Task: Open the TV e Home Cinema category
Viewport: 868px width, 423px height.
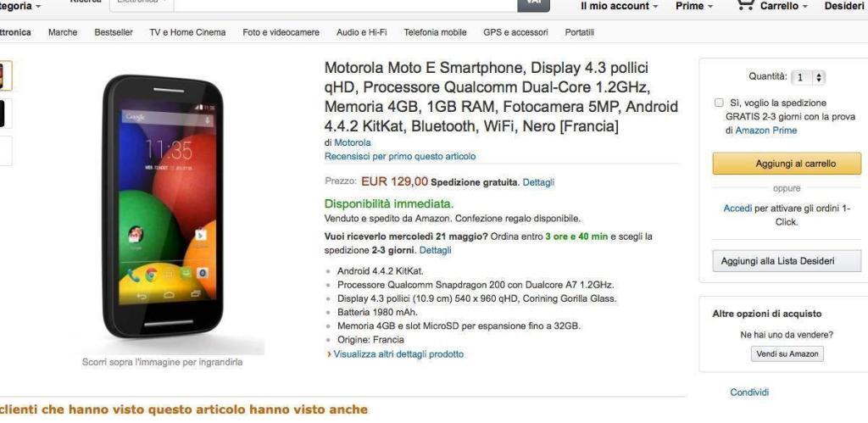Action: pos(187,32)
